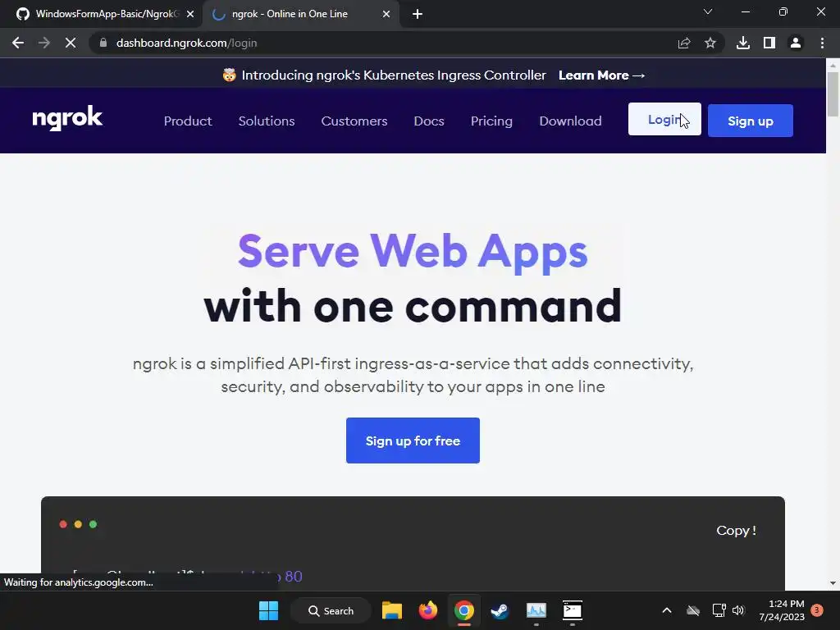Click the OneDrive cloud tray icon
The height and width of the screenshot is (630, 840).
point(693,610)
